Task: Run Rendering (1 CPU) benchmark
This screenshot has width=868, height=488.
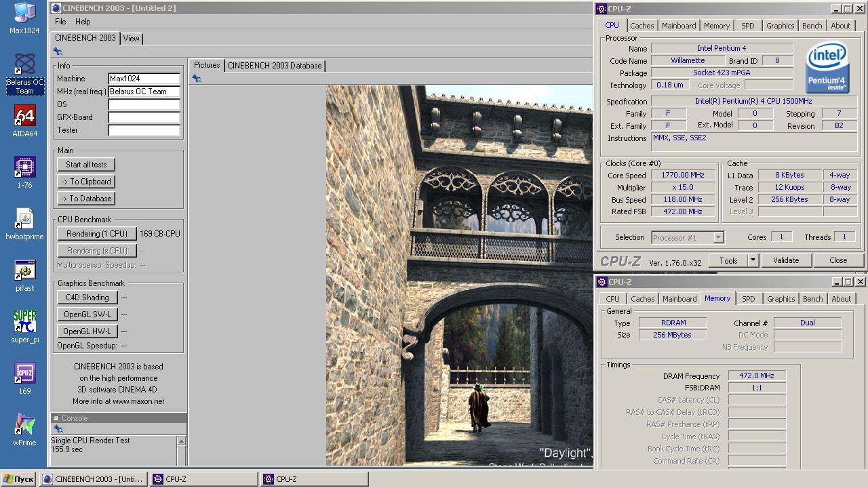Action: [x=97, y=234]
